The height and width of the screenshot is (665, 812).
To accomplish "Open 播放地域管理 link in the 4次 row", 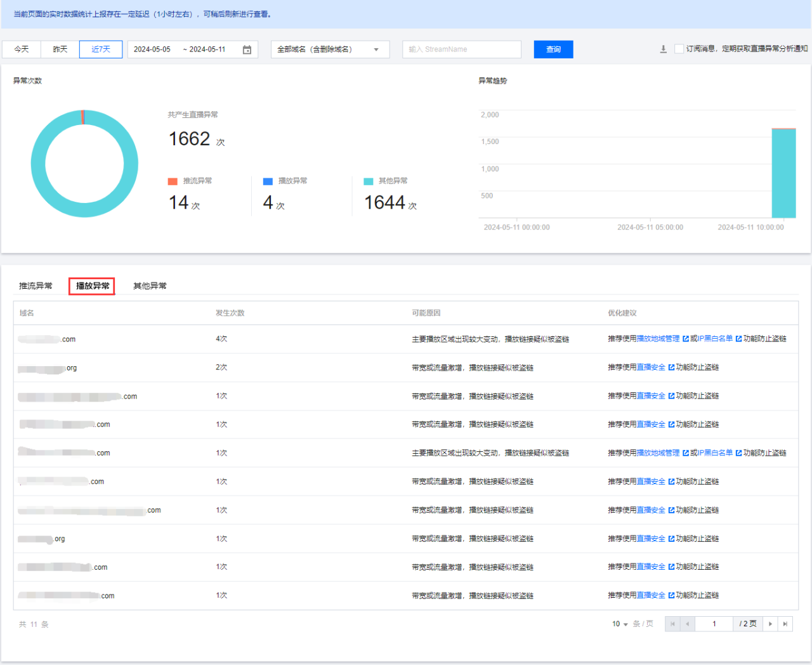I will coord(658,339).
